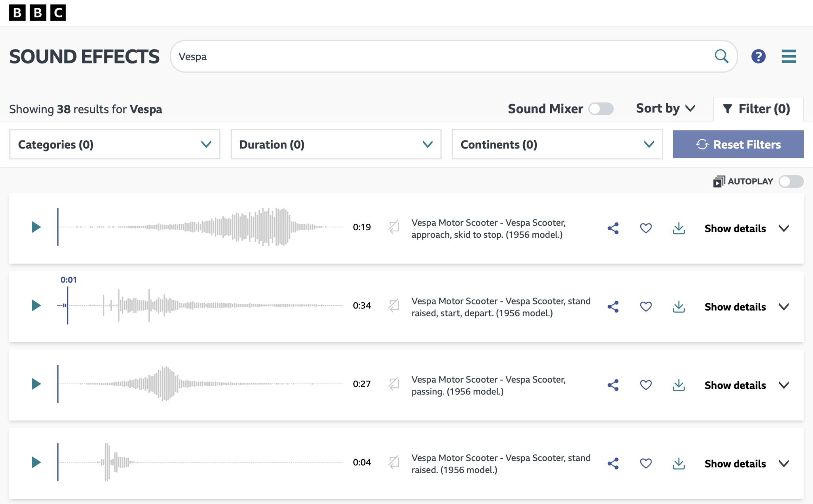Screen dimensions: 813x504
Task: Play the 'stand raised, start, depart' sound
Action: pos(36,306)
